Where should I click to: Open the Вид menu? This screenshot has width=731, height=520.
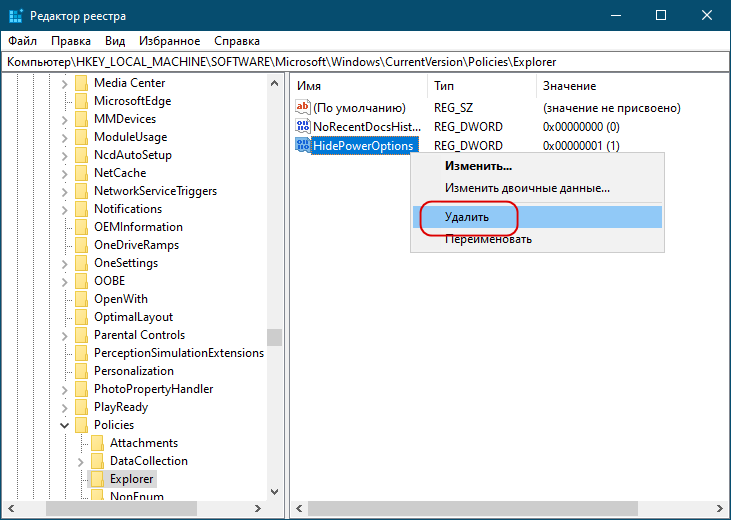click(x=115, y=41)
